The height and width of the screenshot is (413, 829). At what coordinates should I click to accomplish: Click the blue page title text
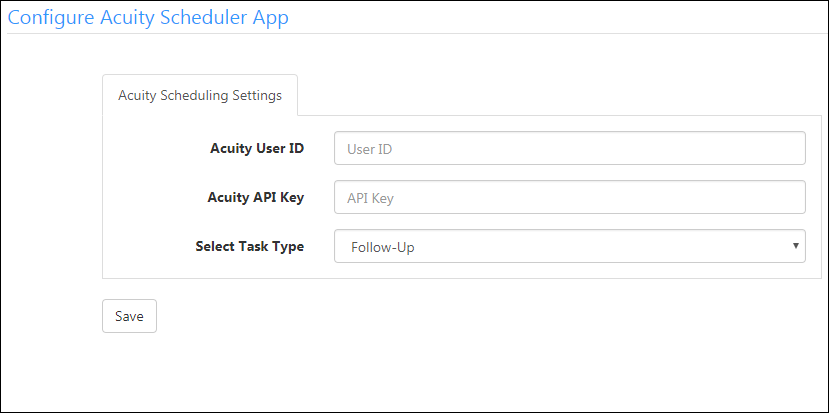(148, 17)
